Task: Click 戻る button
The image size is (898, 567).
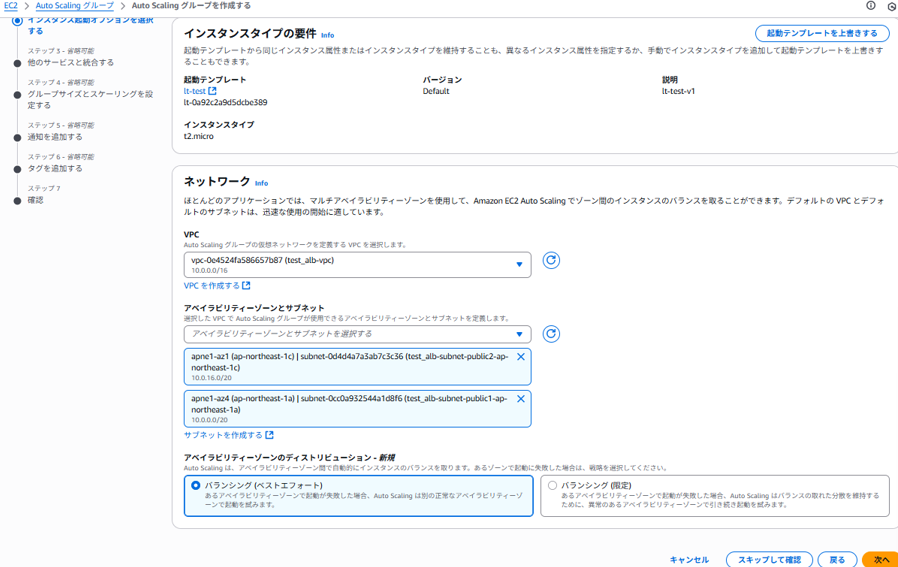Action: tap(837, 560)
